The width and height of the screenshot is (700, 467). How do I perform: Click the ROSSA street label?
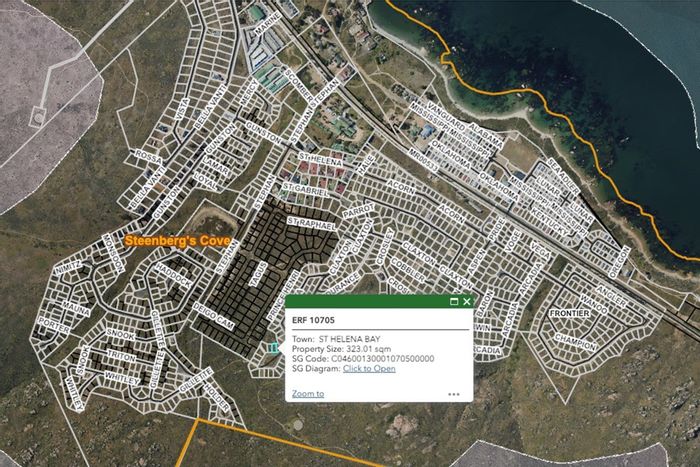coord(149,157)
